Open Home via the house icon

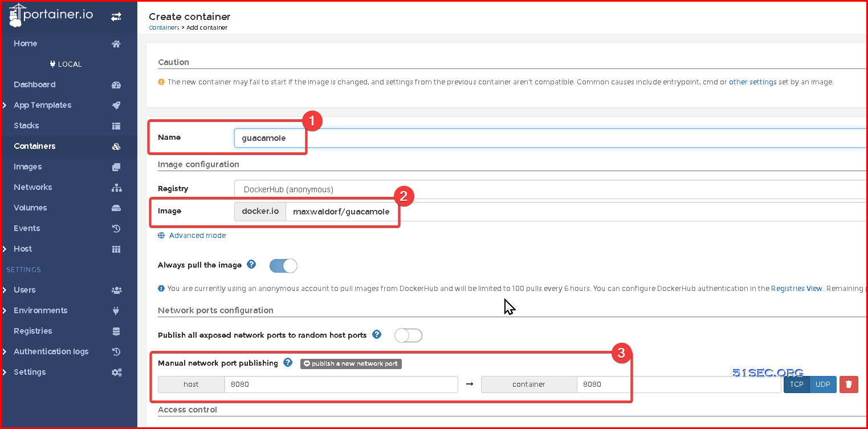point(116,44)
